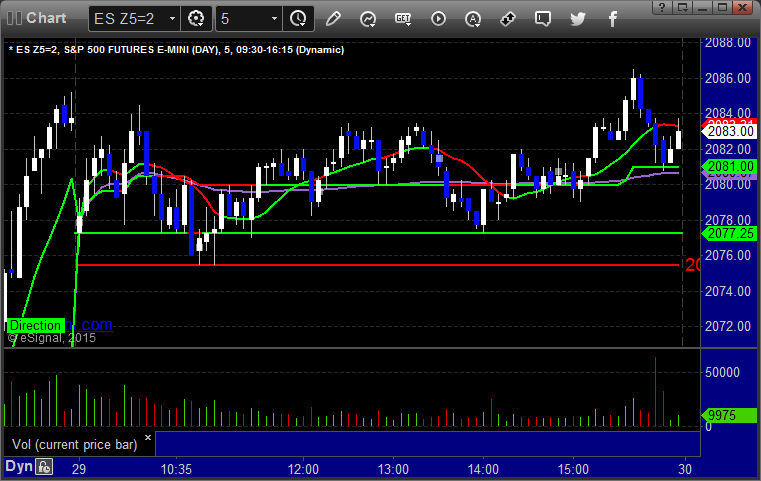
Task: Toggle the lock icon next to Dyn
Action: pyautogui.click(x=44, y=467)
